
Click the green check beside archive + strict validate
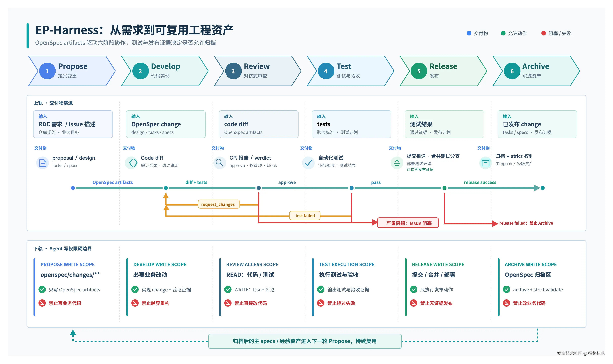coord(507,290)
